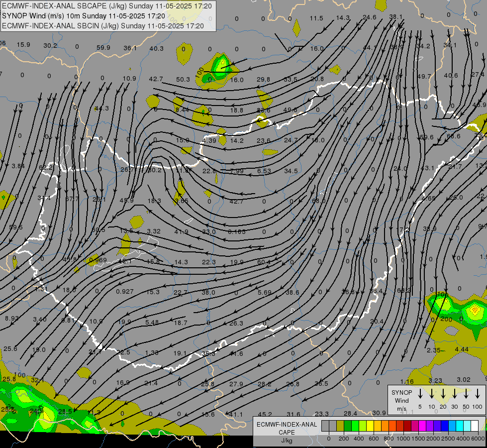Image resolution: width=487 pixels, height=448 pixels.
Task: Pick the olive swatch in CAPE legend
Action: [x=340, y=426]
